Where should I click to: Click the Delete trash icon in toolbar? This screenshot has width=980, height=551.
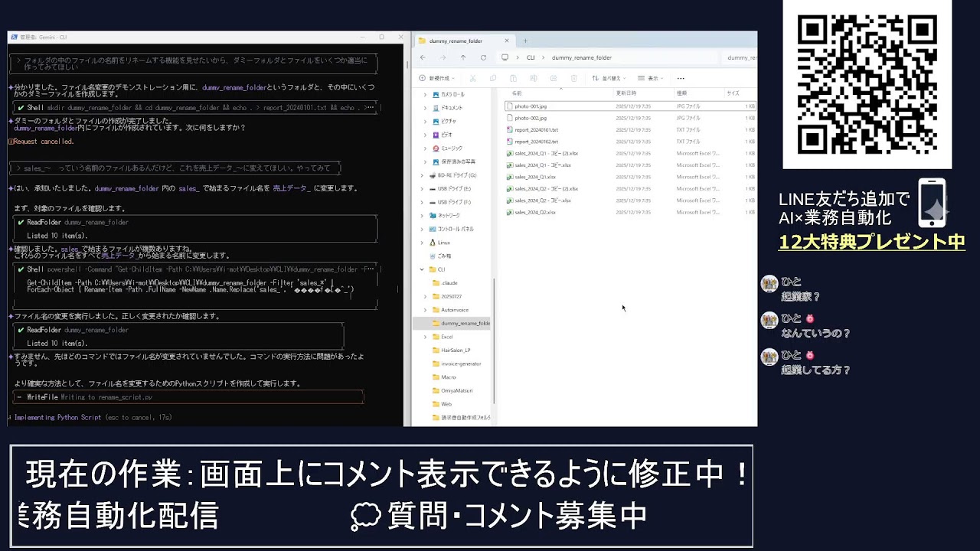[573, 78]
